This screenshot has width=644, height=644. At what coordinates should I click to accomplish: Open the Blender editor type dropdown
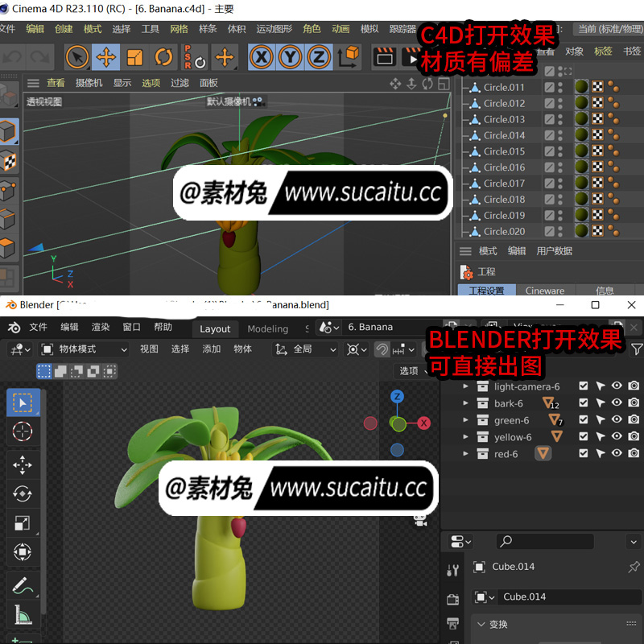[x=20, y=349]
